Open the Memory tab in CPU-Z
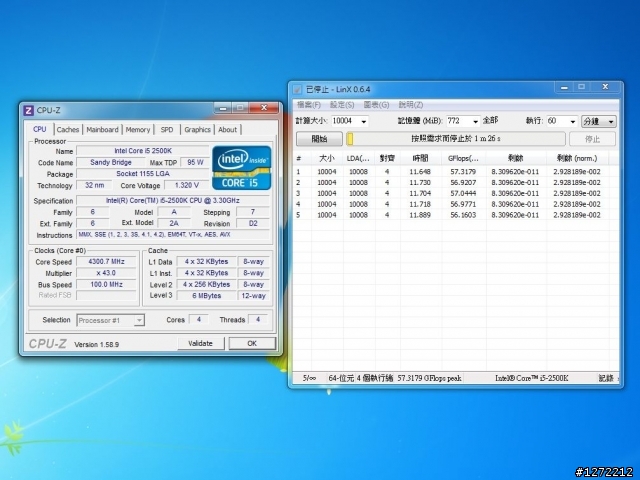The width and height of the screenshot is (640, 480). 138,129
